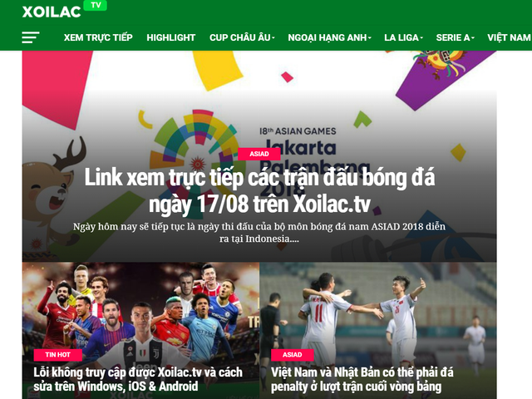The image size is (532, 399).
Task: Expand the SERIE A dropdown
Action: pos(455,37)
